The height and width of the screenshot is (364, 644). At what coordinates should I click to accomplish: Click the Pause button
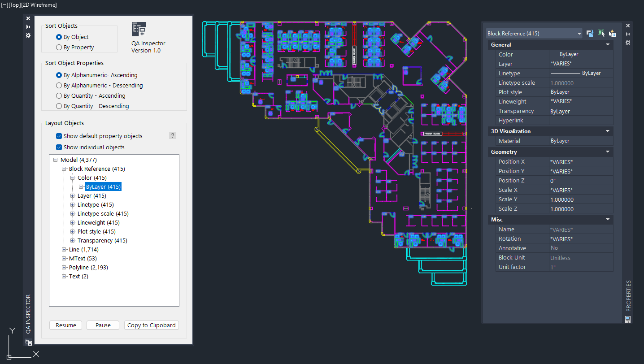click(x=103, y=325)
